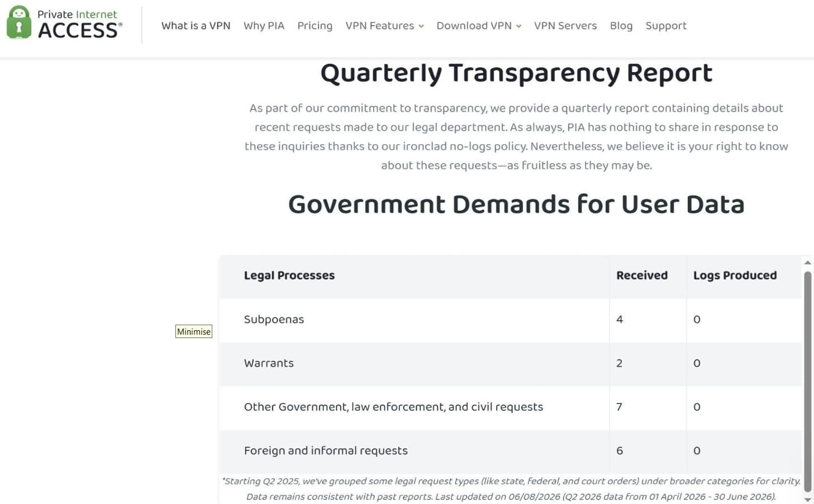Screen dimensions: 814x504
Task: Click the Legal Processes column header
Action: 289,275
